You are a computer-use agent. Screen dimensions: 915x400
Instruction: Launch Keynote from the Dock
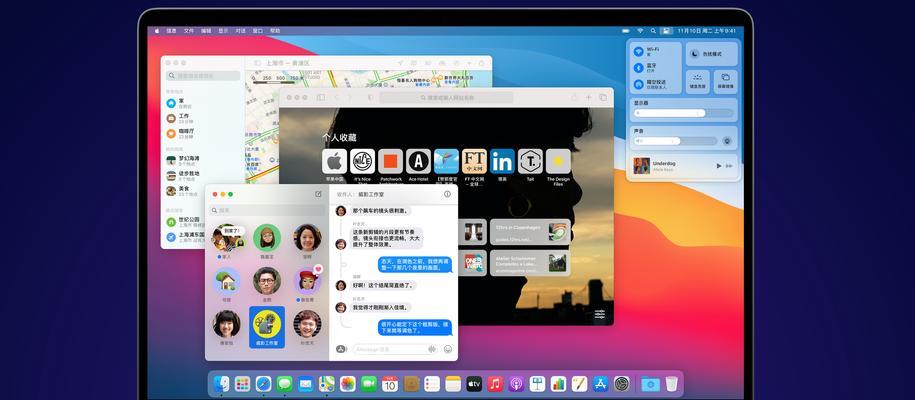[537, 384]
